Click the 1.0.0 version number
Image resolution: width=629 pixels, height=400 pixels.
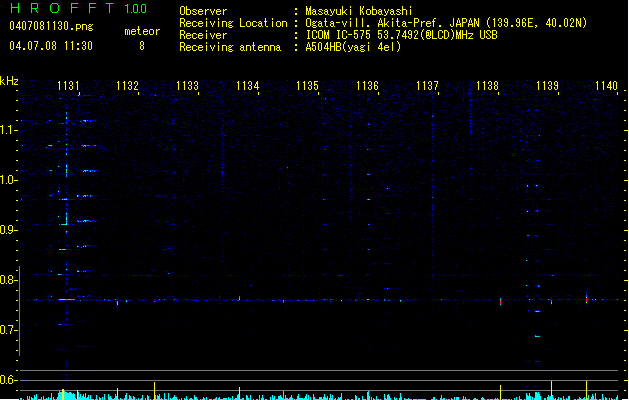click(136, 9)
